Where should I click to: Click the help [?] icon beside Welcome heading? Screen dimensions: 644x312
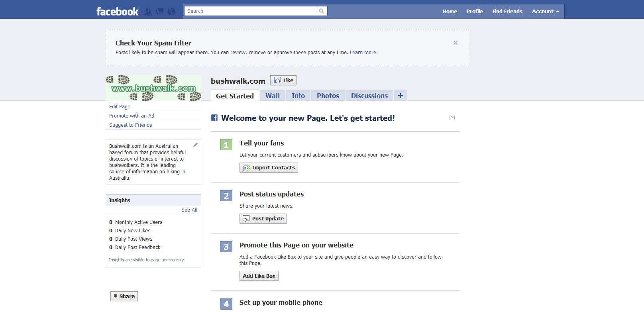pos(452,118)
